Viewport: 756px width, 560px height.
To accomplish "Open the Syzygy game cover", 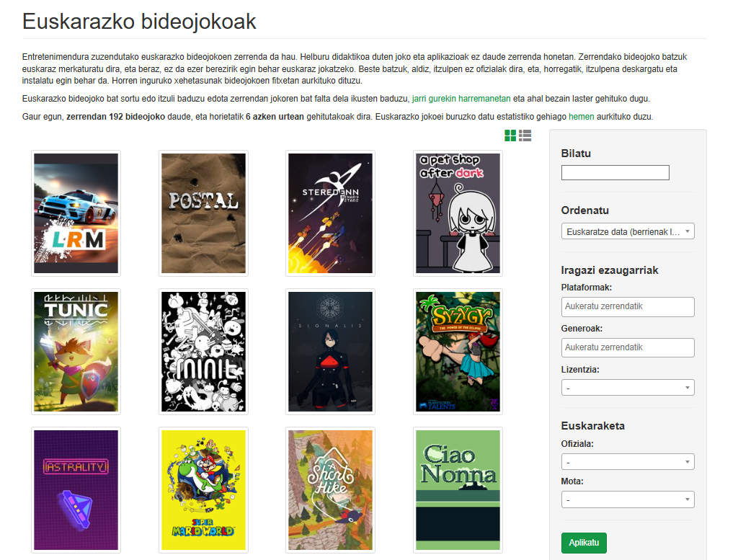I will [x=458, y=352].
